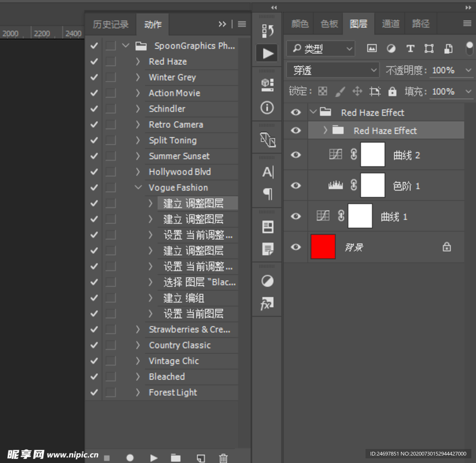Image resolution: width=476 pixels, height=463 pixels.
Task: Hide the 曲线 2 layer
Action: 296,155
